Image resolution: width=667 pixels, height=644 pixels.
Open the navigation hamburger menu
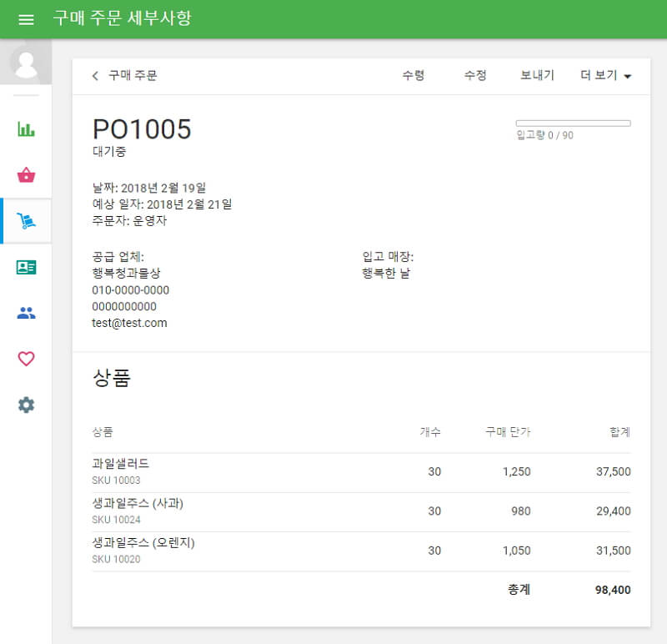[x=26, y=20]
